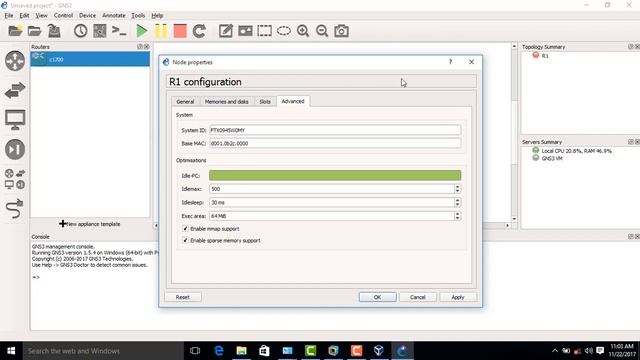Click New appliance template link
The image size is (640, 360).
tap(90, 224)
